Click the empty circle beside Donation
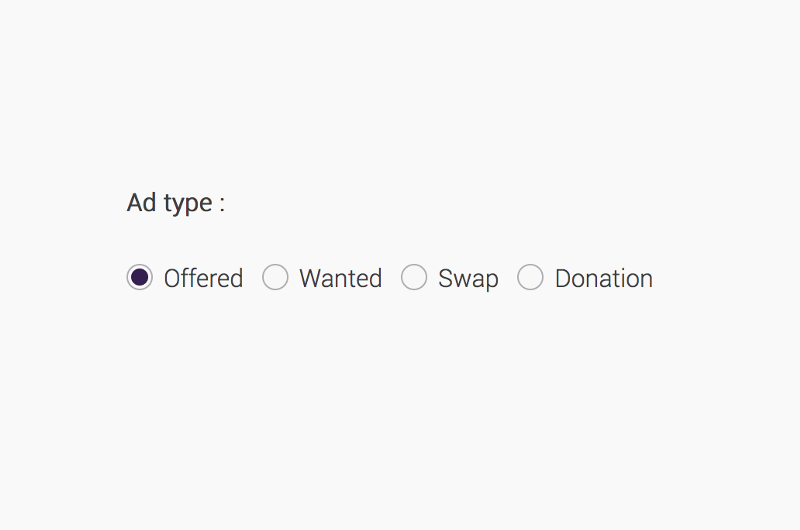This screenshot has height=530, width=800. pyautogui.click(x=530, y=277)
